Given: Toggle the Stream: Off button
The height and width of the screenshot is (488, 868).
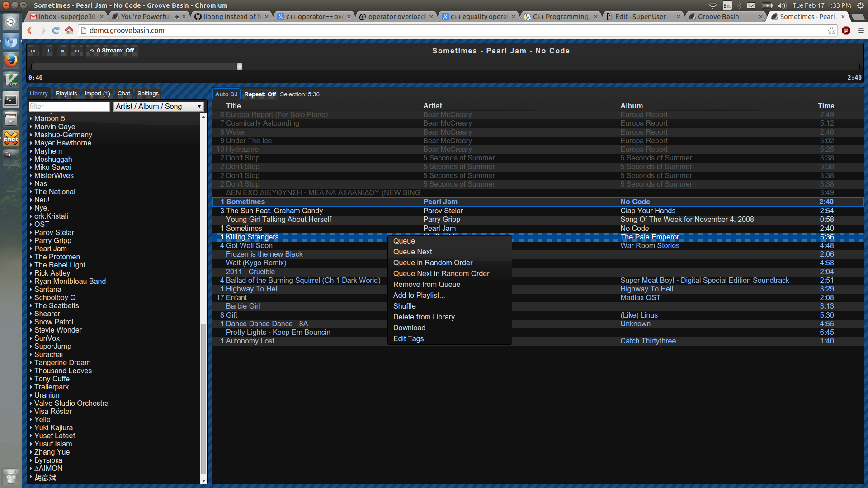Looking at the screenshot, I should [x=112, y=51].
